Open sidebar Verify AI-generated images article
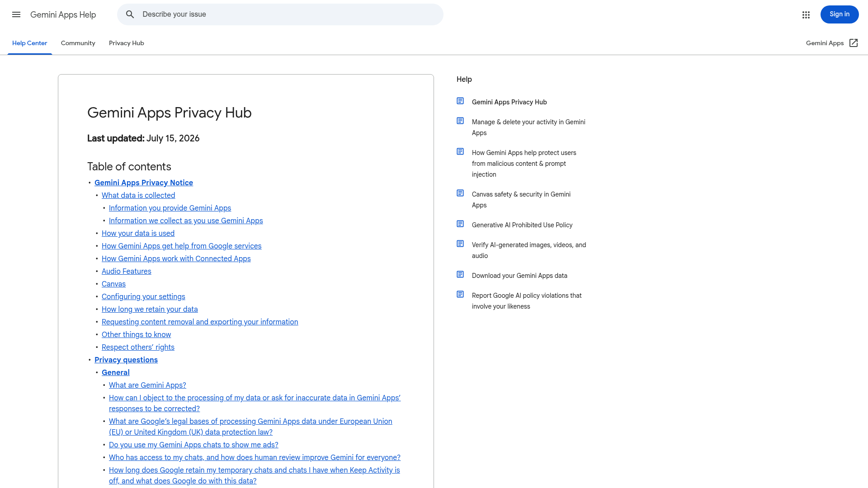The width and height of the screenshot is (868, 488). (529, 250)
